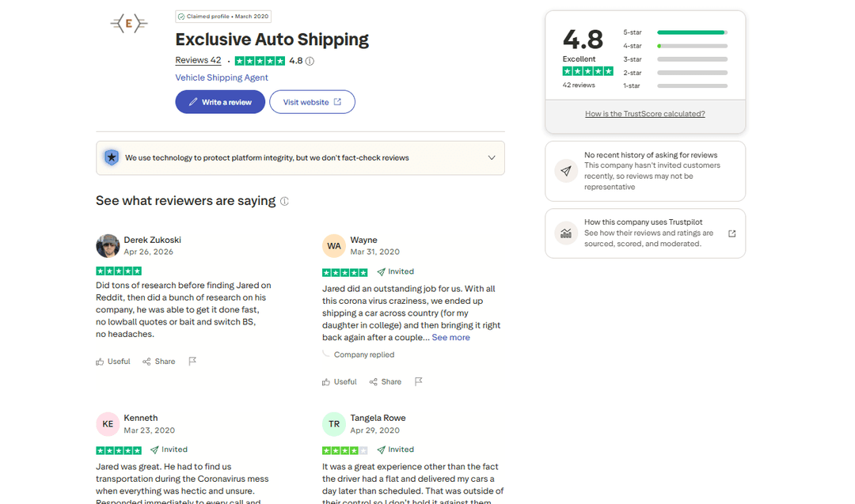The image size is (855, 504).
Task: Expand the platform integrity banner chevron
Action: coord(492,158)
